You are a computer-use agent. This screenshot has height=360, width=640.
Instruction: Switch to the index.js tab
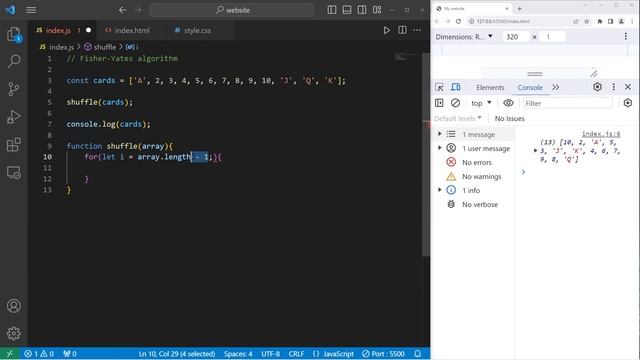click(58, 30)
